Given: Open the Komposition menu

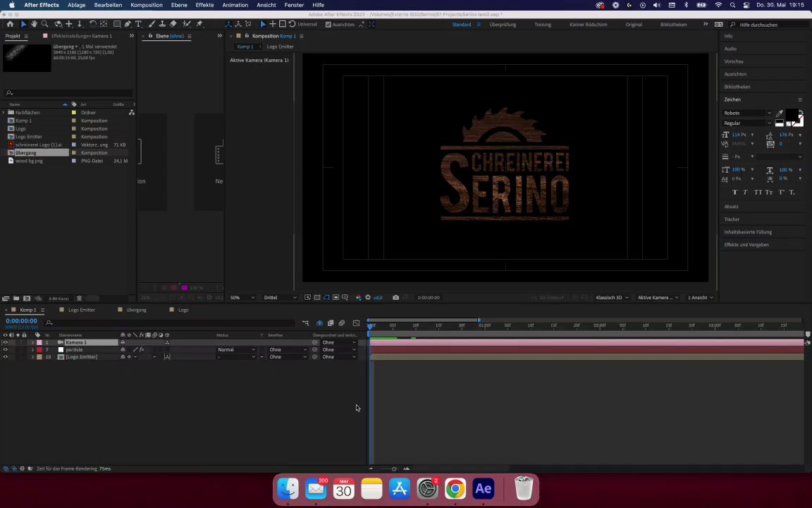Looking at the screenshot, I should [146, 5].
